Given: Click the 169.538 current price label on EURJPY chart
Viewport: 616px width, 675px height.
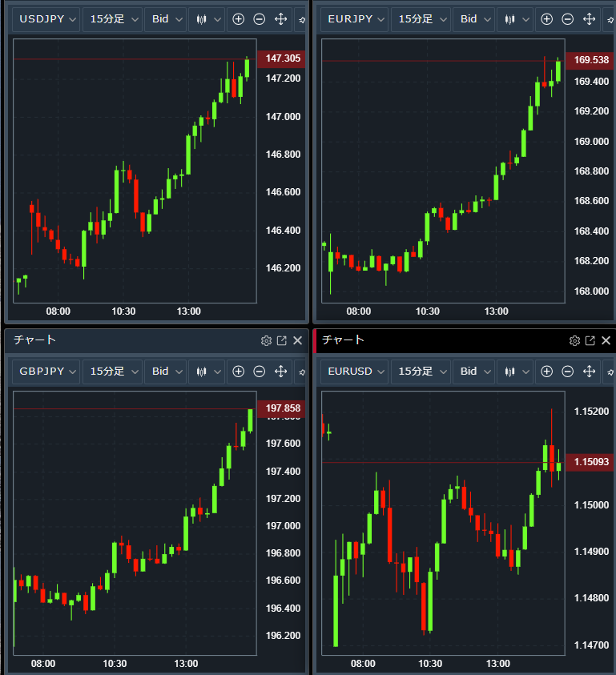Looking at the screenshot, I should click(590, 61).
